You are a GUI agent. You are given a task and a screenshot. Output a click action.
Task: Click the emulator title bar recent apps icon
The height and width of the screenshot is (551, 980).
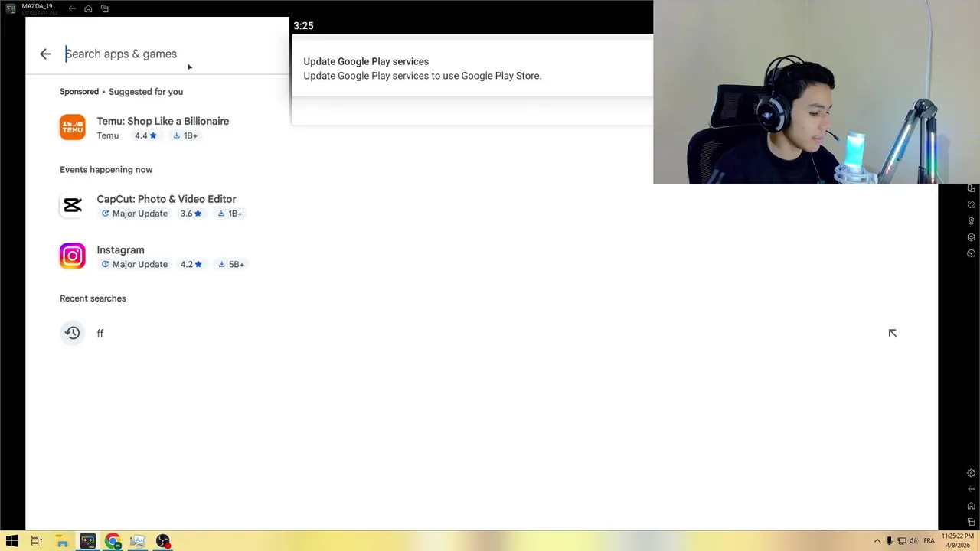pyautogui.click(x=105, y=8)
